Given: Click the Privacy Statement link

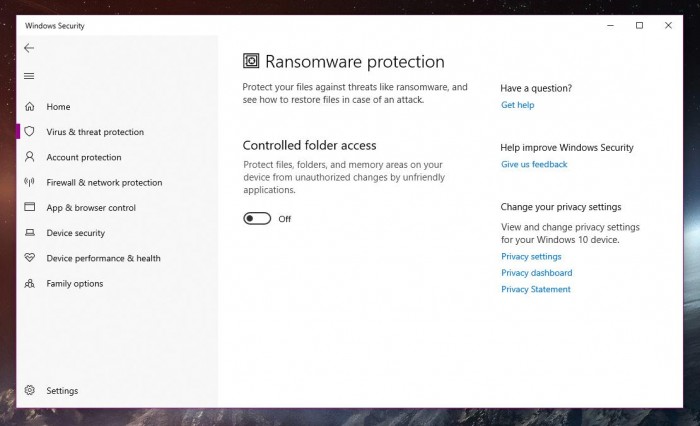Looking at the screenshot, I should pos(535,289).
